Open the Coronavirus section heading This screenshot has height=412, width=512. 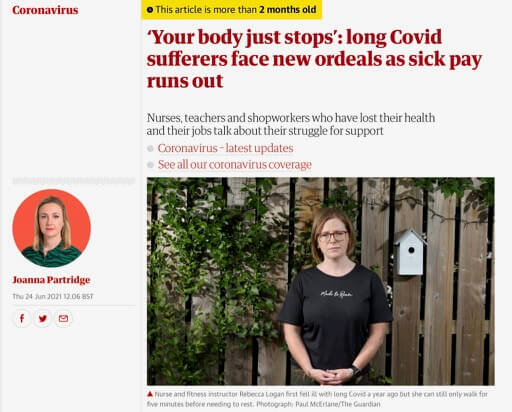click(x=45, y=10)
